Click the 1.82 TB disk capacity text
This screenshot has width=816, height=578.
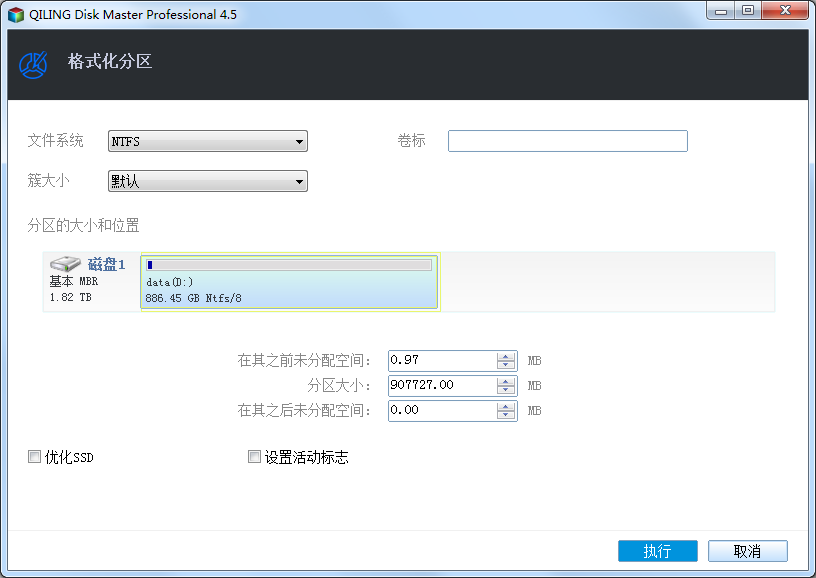point(70,297)
